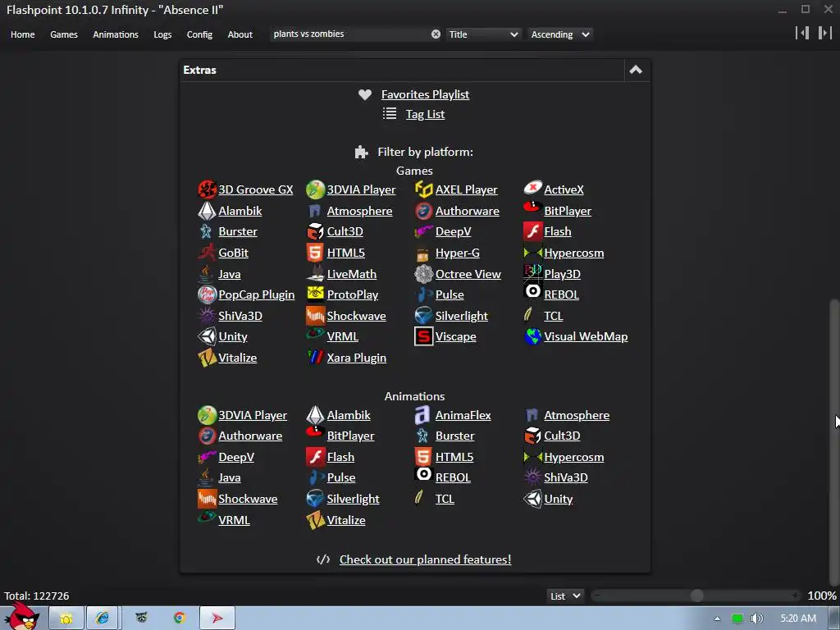This screenshot has width=840, height=630.
Task: Click the Games Vitalize icon
Action: [x=207, y=358]
